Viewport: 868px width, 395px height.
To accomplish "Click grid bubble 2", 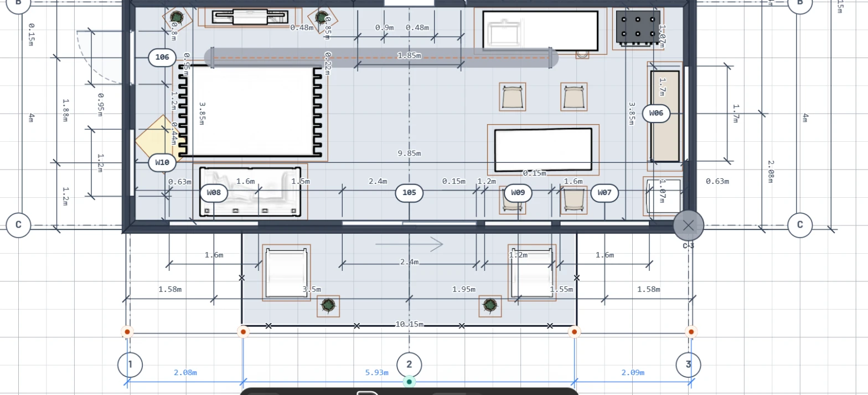I will [x=409, y=365].
